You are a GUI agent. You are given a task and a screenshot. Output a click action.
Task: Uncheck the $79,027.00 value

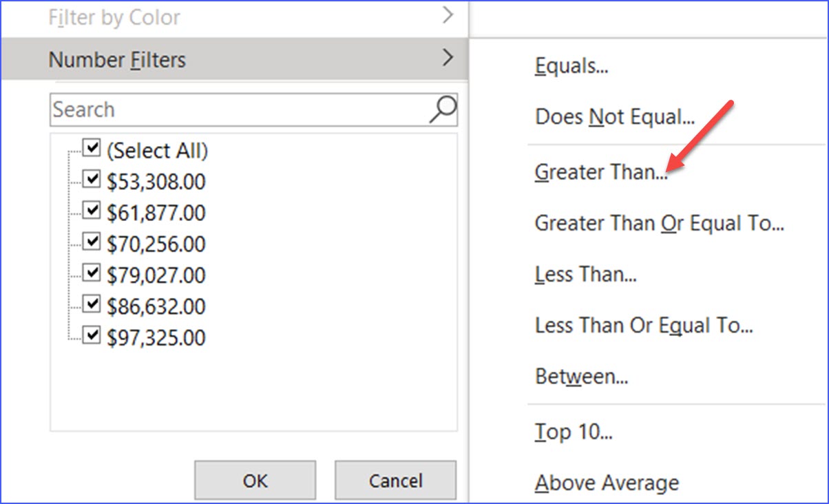90,272
